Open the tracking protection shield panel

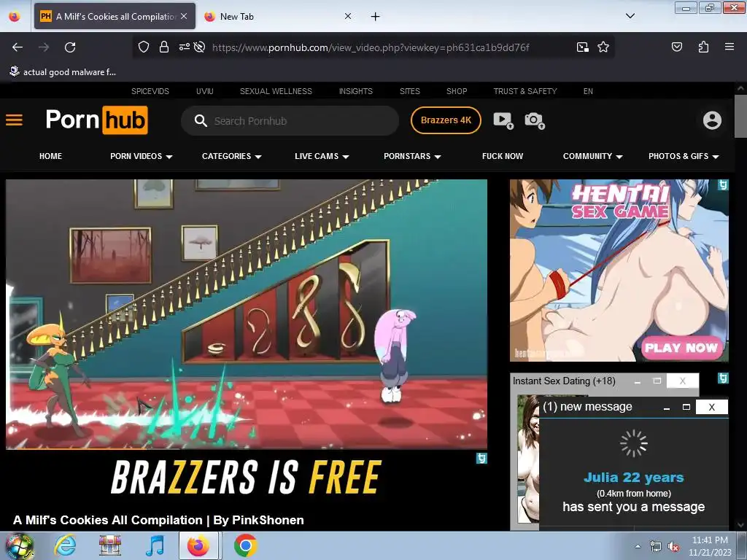tap(144, 47)
